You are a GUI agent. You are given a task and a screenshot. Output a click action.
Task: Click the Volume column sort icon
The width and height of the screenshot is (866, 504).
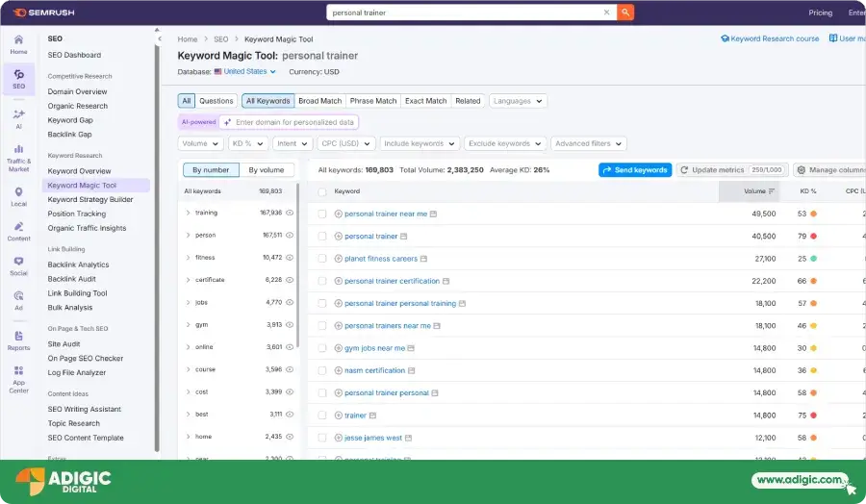772,191
